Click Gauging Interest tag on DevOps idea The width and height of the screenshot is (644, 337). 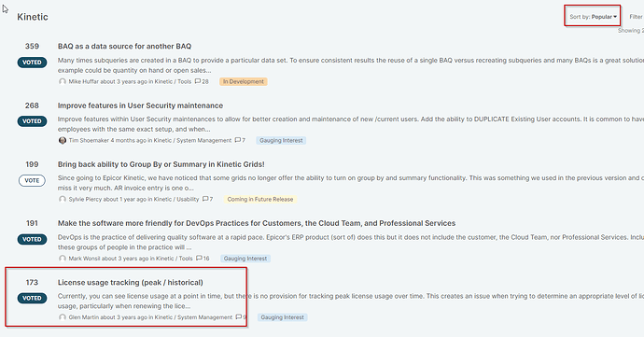[x=245, y=259]
